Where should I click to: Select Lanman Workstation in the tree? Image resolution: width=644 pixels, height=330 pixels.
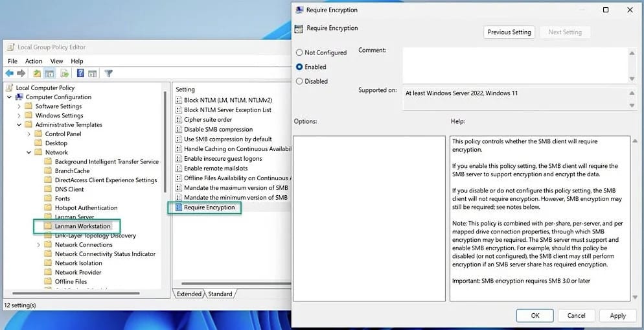coord(82,226)
